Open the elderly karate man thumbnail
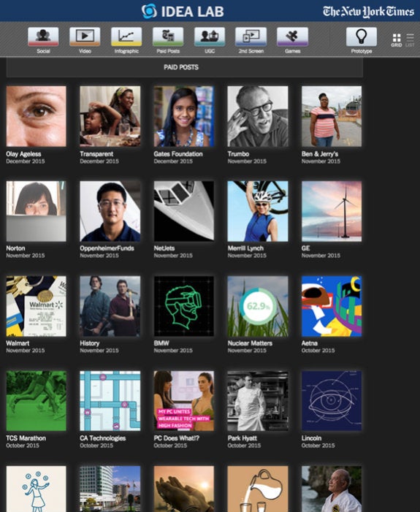Image resolution: width=420 pixels, height=512 pixels. coord(332,489)
